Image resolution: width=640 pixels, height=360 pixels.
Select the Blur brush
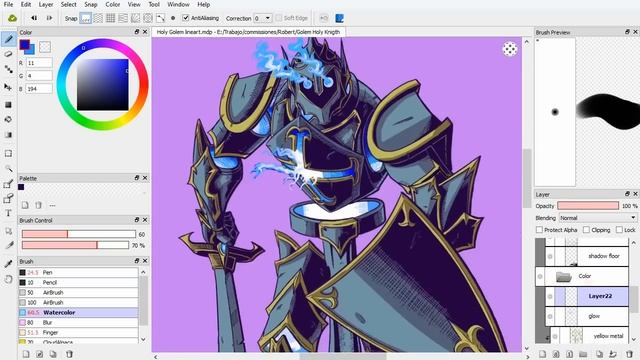point(78,322)
